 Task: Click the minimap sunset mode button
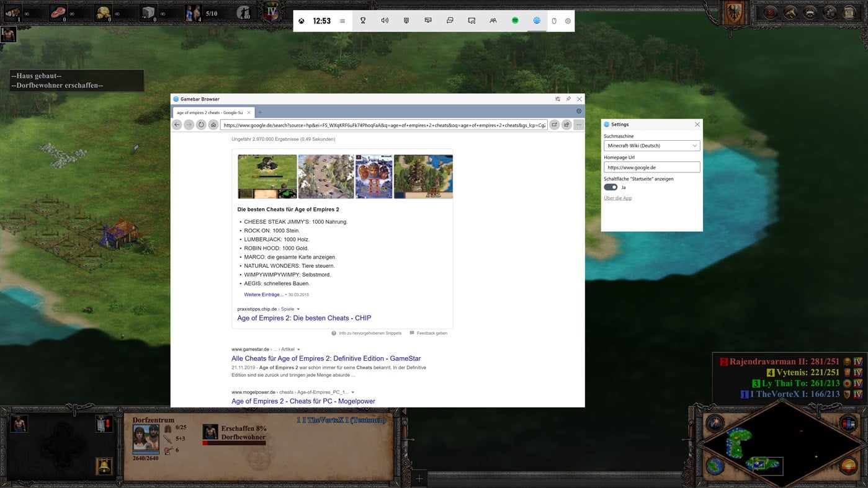(848, 465)
